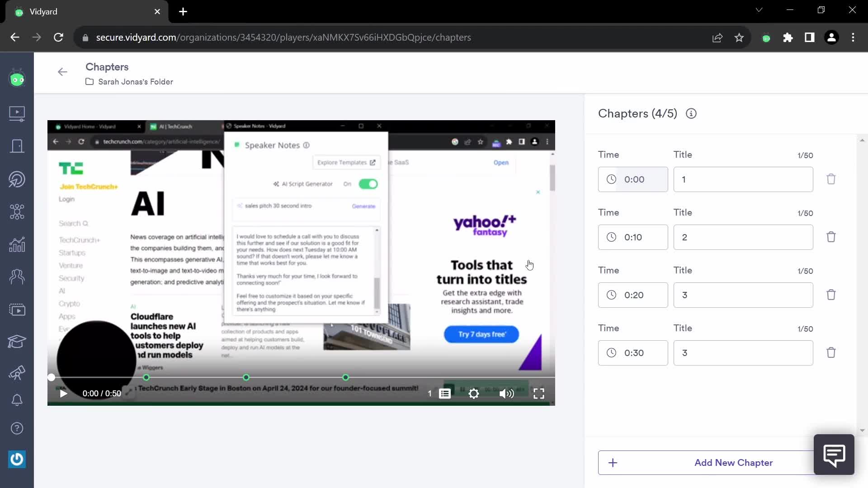Open Chrome side panel icon

point(809,38)
